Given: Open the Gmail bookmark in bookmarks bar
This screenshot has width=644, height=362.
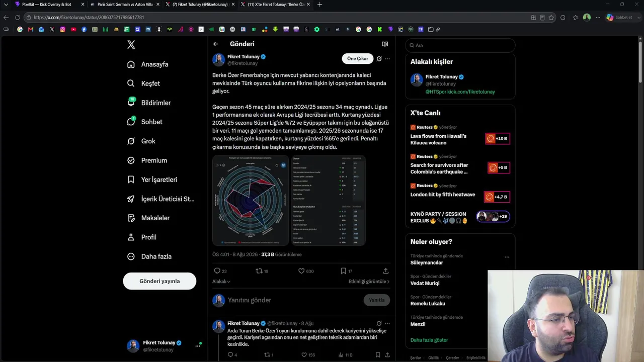Looking at the screenshot, I should coord(31,30).
